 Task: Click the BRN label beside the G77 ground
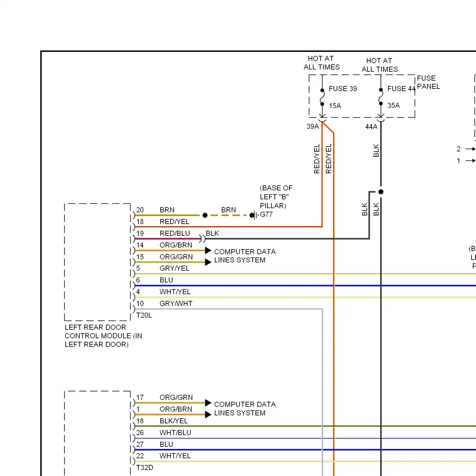click(x=228, y=210)
